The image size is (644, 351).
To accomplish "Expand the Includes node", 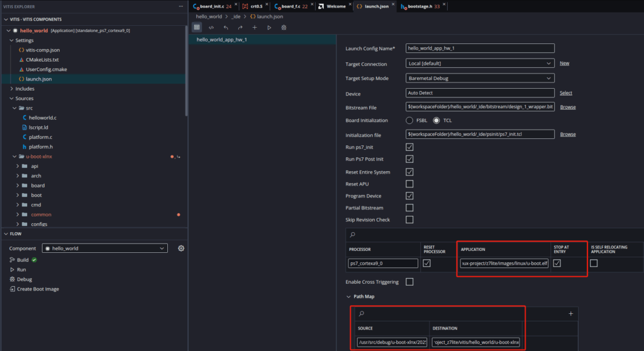I will (x=11, y=89).
